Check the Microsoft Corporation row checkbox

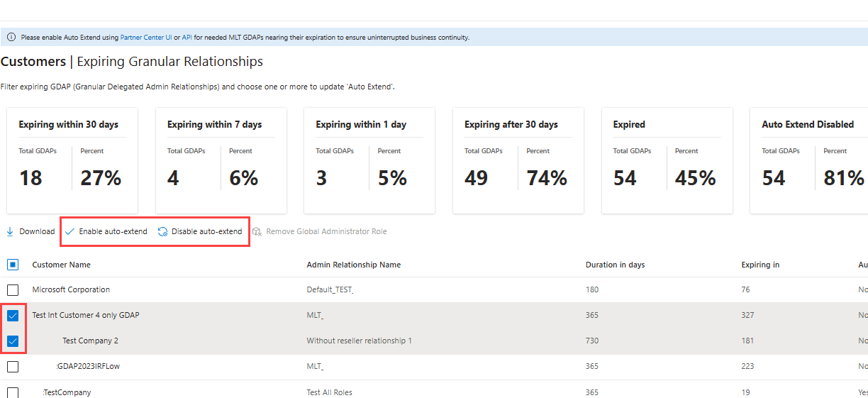point(13,289)
